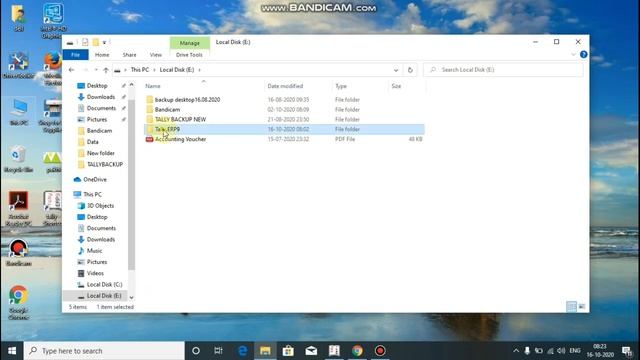
Task: Open pinned Documents in Quick access
Action: [101, 108]
